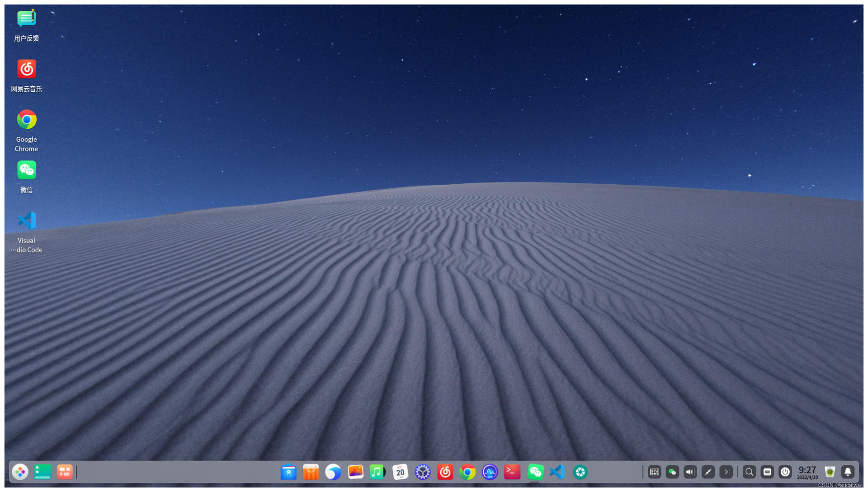
Task: Launch WeChat (微信) on desktop
Action: pyautogui.click(x=26, y=170)
